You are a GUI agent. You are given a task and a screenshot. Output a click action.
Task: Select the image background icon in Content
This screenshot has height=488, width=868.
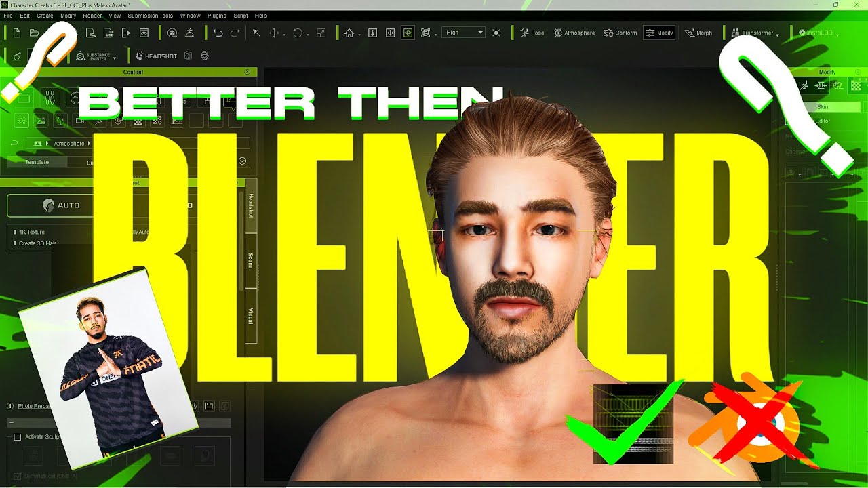point(41,121)
